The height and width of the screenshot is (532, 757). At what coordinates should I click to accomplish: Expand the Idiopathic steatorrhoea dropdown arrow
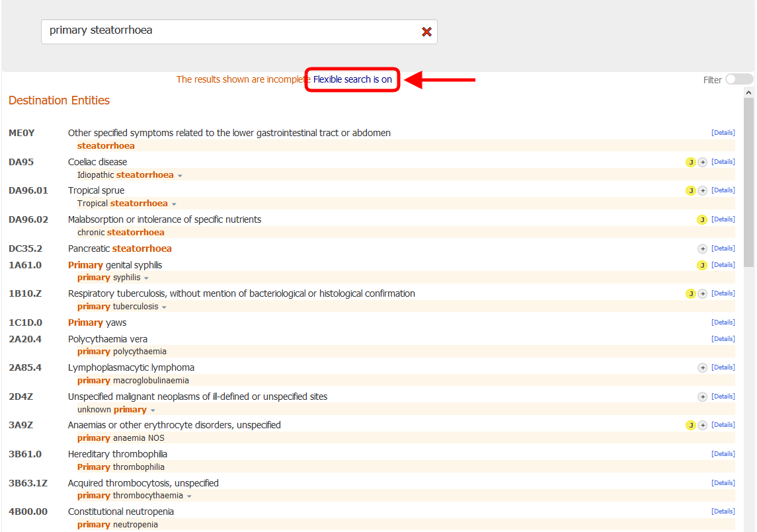click(x=180, y=175)
